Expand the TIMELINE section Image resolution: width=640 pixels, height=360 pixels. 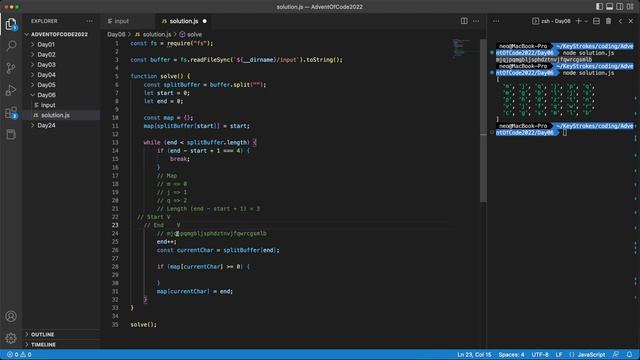(61, 344)
